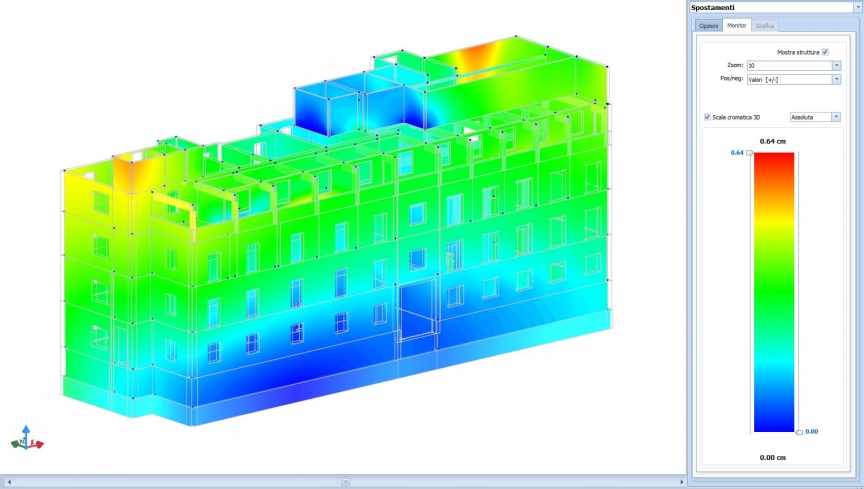
Task: Click the rainbow color scale bar
Action: (x=774, y=292)
